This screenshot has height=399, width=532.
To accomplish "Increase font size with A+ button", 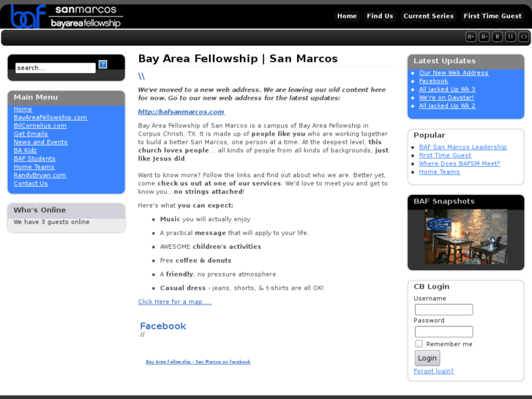I will coord(471,37).
